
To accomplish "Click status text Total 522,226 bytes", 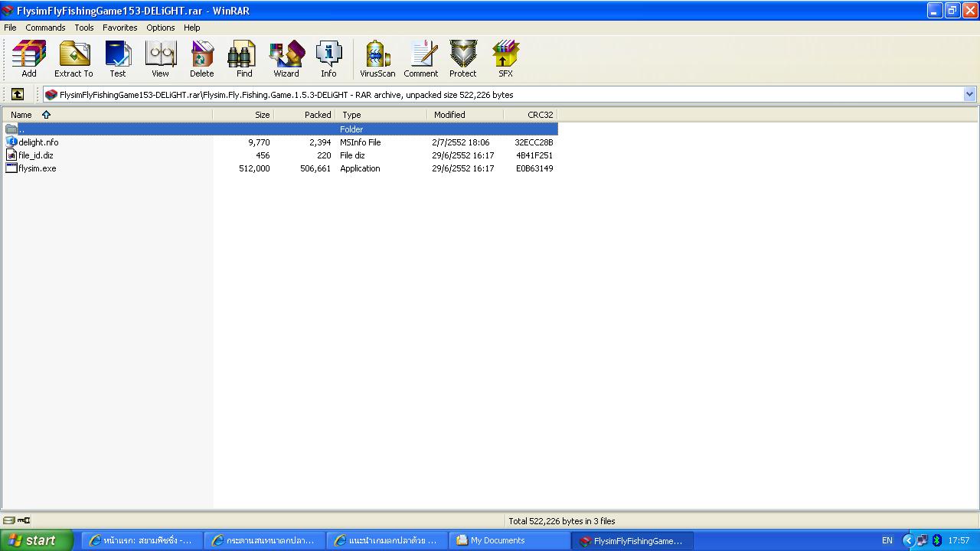I will (562, 521).
